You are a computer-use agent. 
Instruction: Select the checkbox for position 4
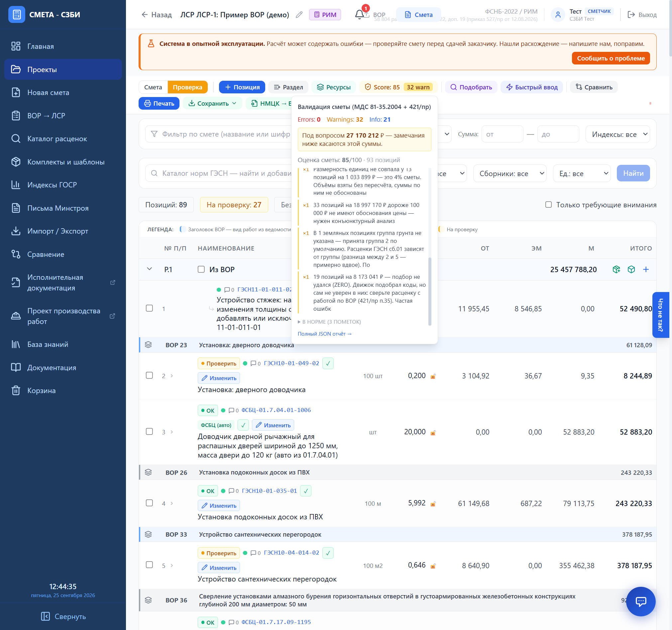[x=149, y=503]
